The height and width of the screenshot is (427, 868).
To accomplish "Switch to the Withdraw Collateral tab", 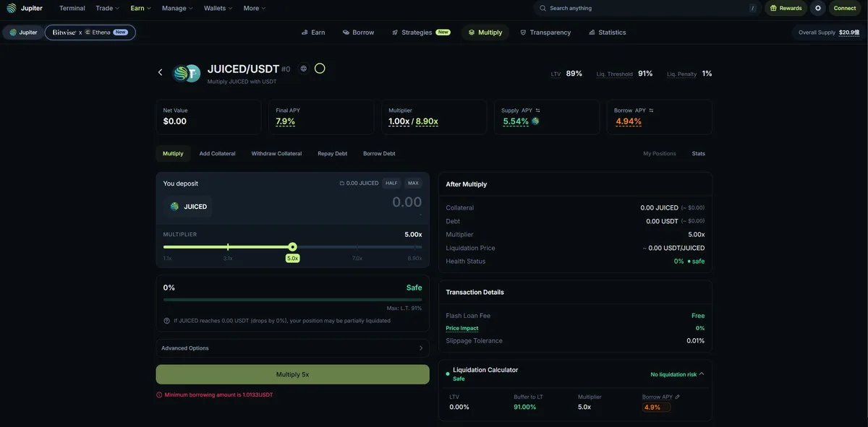I will point(276,154).
